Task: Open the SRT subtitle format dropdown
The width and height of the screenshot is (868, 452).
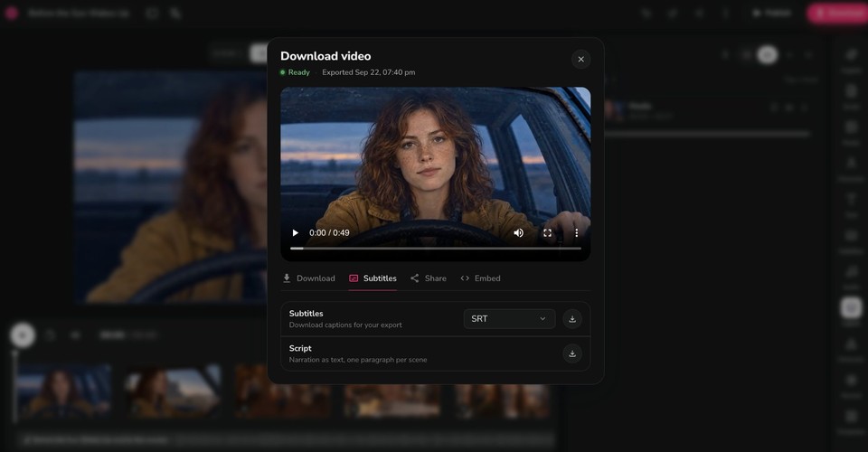Action: [509, 319]
